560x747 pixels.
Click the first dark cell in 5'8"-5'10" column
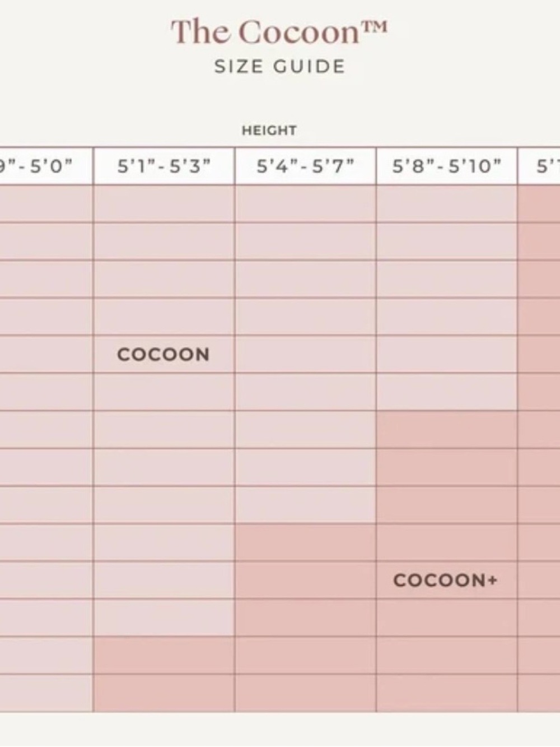coord(446,430)
